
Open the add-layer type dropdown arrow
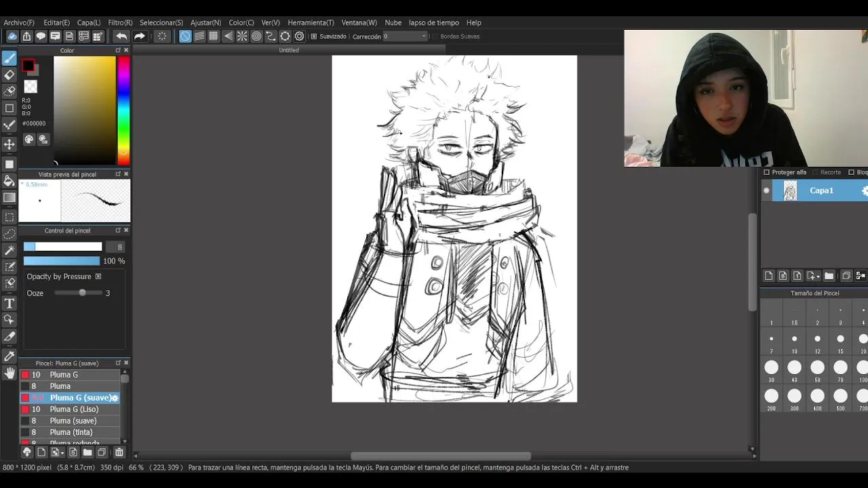pos(818,277)
